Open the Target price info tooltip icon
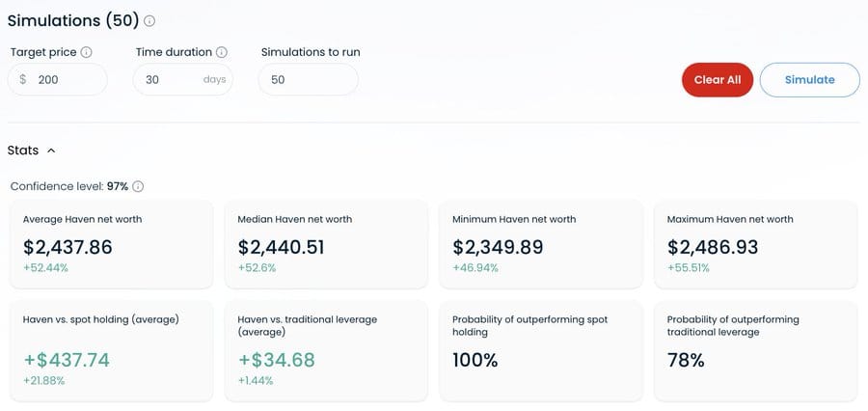The width and height of the screenshot is (868, 411). (87, 52)
